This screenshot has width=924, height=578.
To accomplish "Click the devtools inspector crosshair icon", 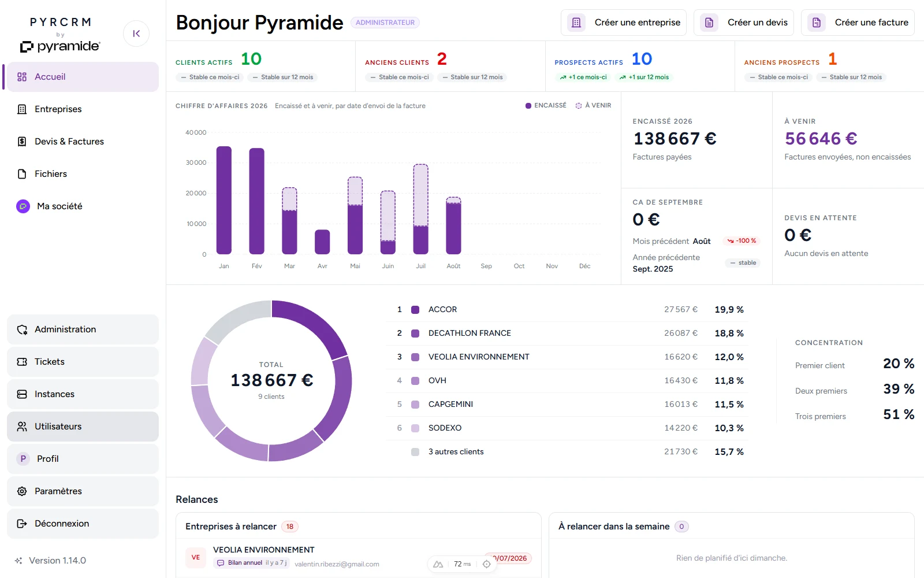I will pos(487,564).
